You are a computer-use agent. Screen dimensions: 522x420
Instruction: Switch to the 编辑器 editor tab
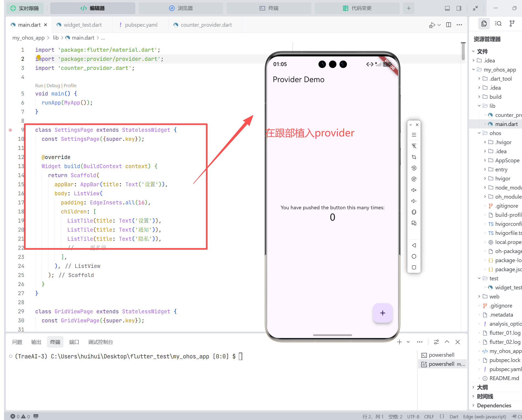[93, 8]
